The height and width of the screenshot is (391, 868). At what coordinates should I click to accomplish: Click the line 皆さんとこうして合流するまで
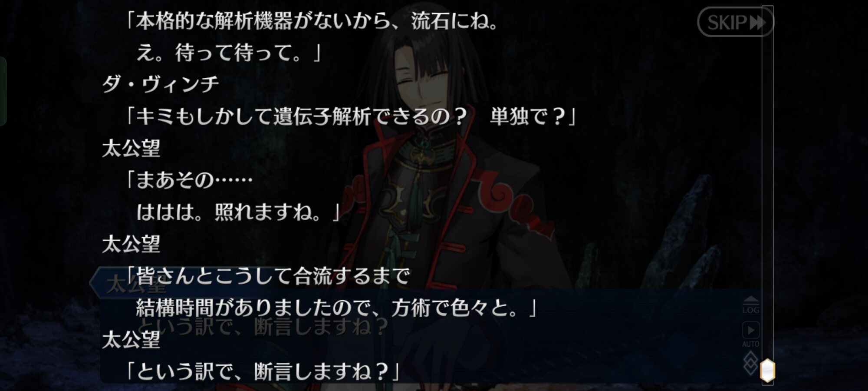coord(267,275)
